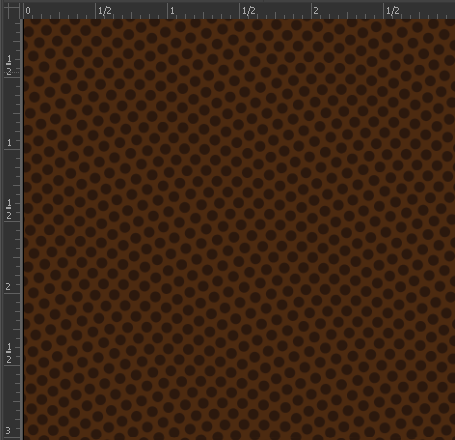The height and width of the screenshot is (440, 455).
Task: Click horizontal ruler tick midway between 2 and 2 1/2
Action: 347,15
